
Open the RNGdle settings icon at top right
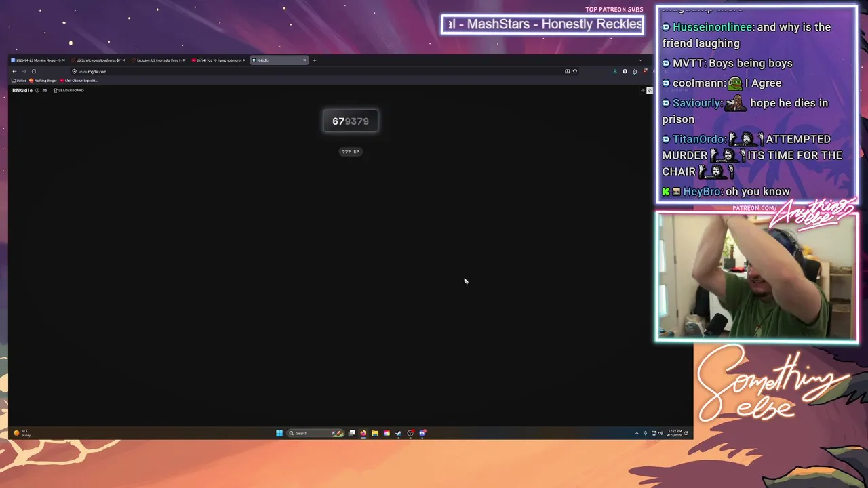pos(650,91)
